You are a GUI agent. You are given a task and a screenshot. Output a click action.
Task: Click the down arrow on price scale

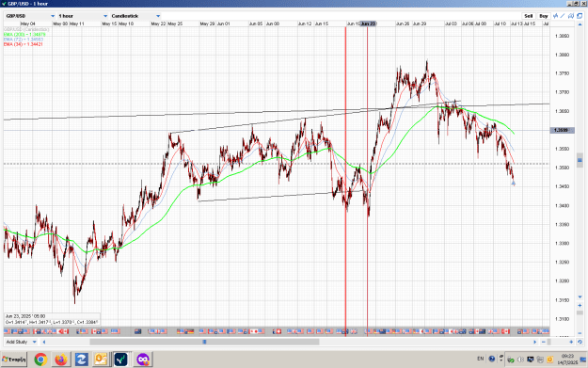(x=580, y=297)
